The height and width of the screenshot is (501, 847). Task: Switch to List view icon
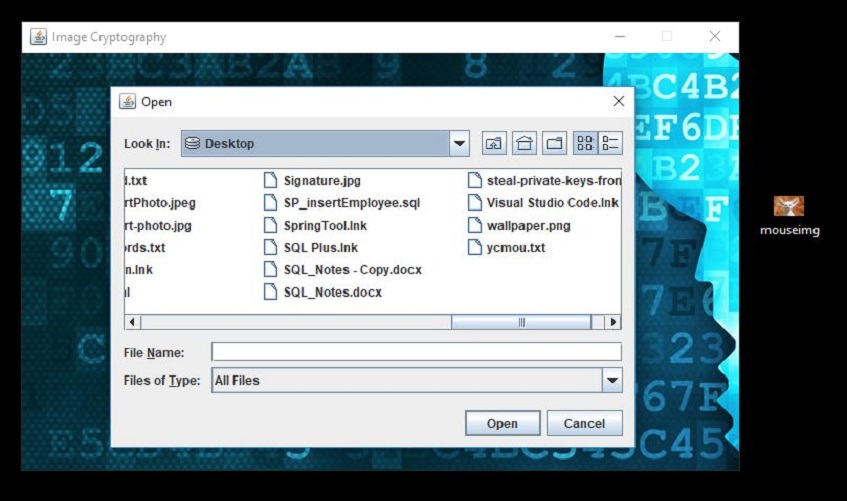[585, 143]
